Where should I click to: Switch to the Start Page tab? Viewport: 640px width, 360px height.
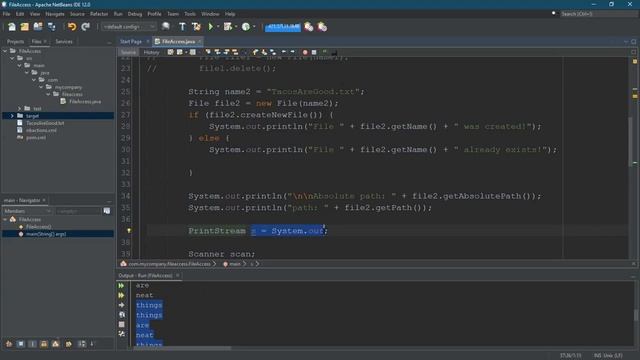click(x=131, y=42)
